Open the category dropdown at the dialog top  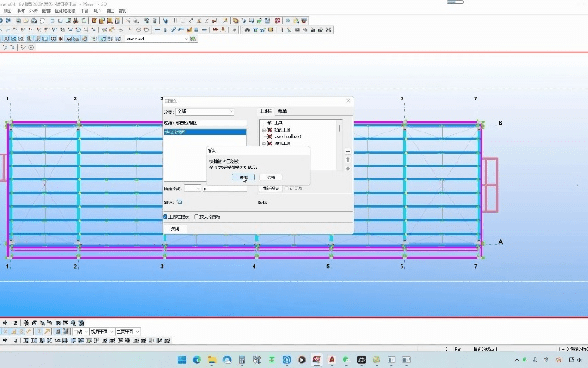205,111
